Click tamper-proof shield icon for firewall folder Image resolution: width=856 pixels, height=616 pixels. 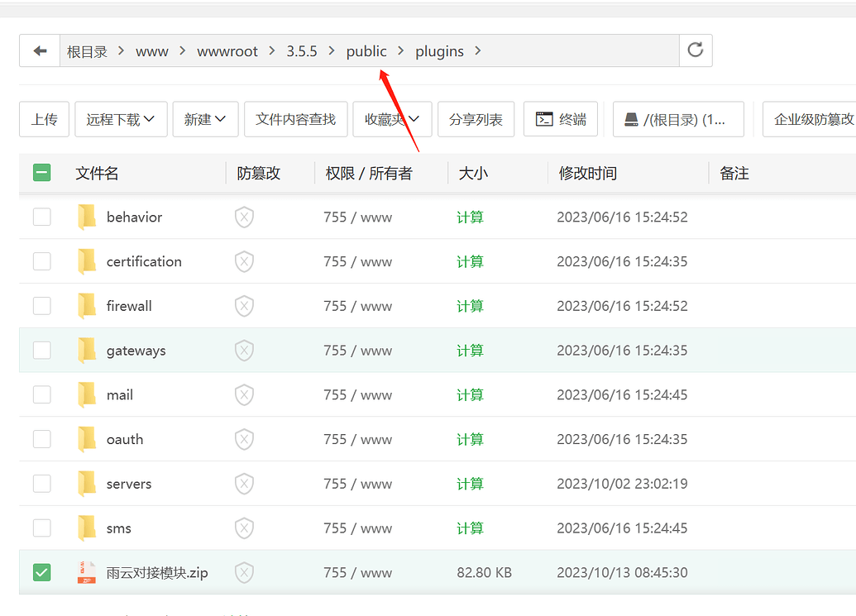point(244,306)
